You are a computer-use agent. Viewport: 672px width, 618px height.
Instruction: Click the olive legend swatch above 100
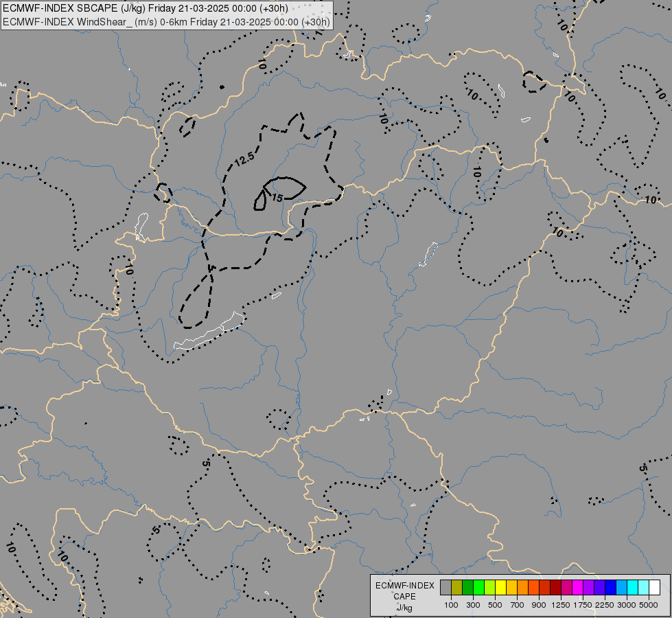[x=457, y=588]
